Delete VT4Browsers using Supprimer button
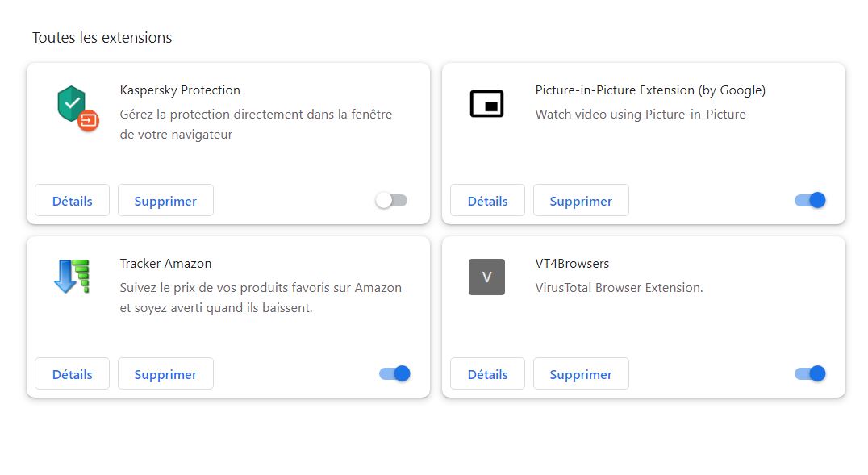 [x=581, y=373]
